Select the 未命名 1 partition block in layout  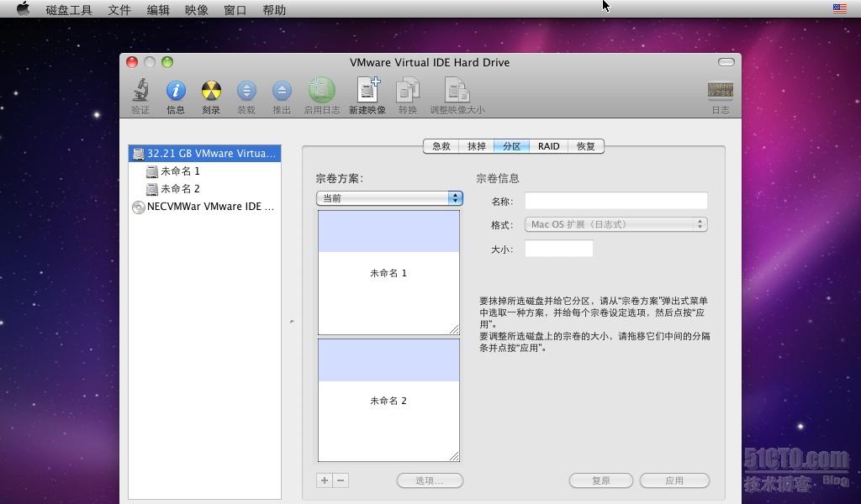[388, 272]
